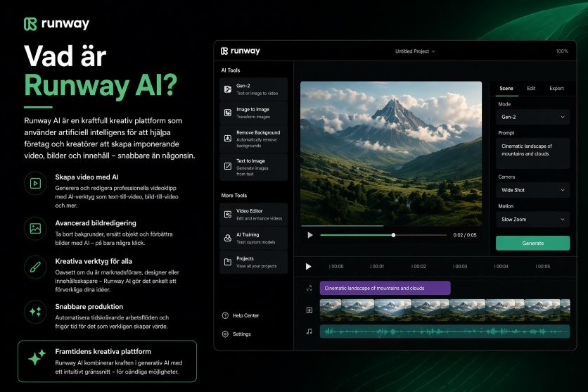Click the Skapa video med AI heading
Image resolution: width=588 pixels, height=392 pixels.
tap(87, 177)
